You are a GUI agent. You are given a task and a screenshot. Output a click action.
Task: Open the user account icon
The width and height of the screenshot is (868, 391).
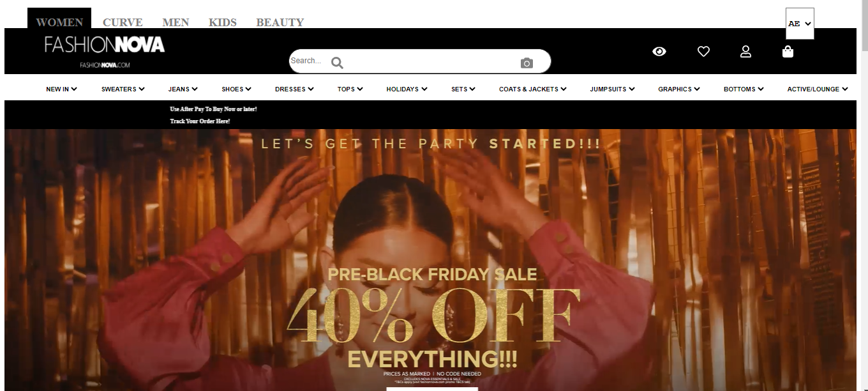click(745, 51)
